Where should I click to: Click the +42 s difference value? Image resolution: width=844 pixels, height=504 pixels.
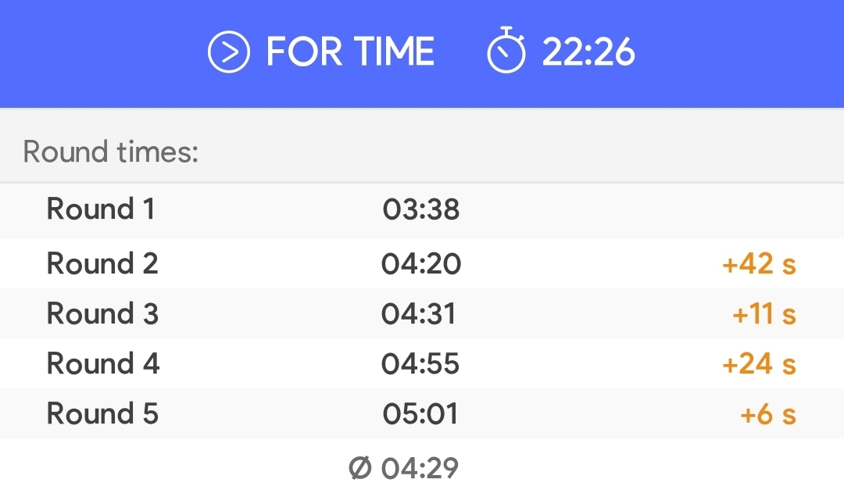[x=759, y=264]
